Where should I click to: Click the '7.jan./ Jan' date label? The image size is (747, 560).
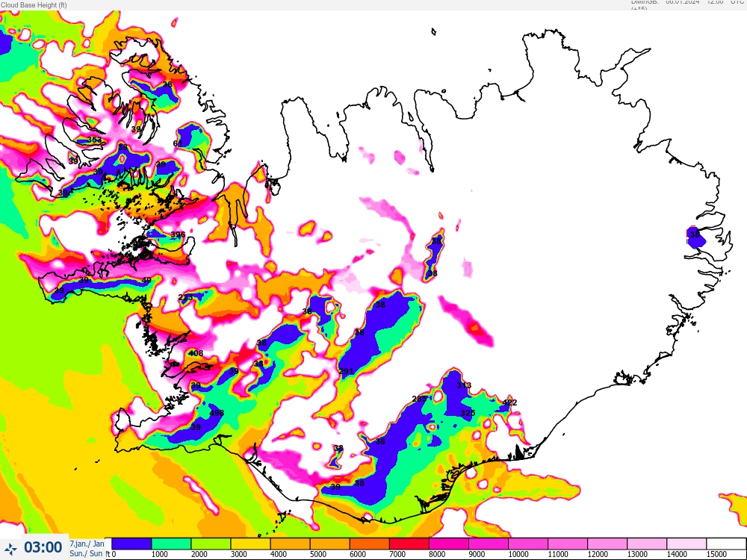point(87,544)
